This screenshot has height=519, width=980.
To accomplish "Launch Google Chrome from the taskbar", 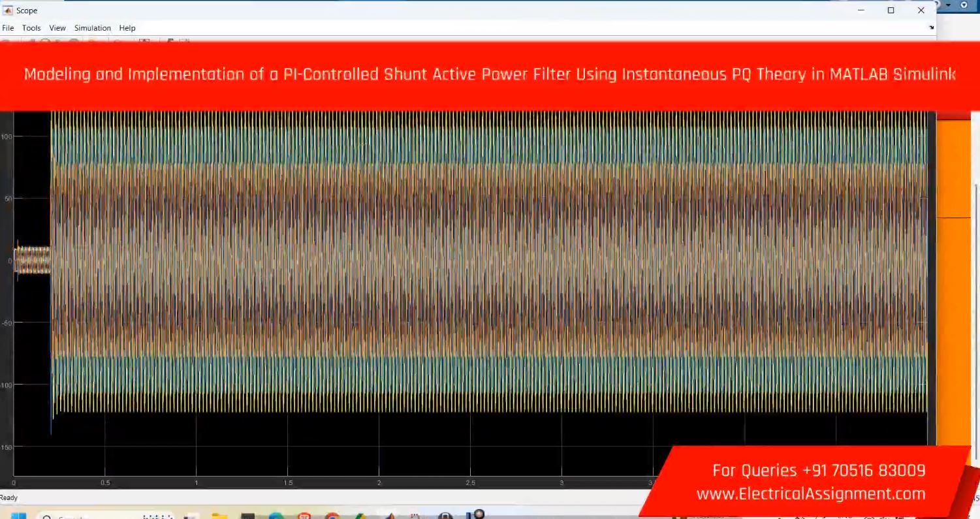I will [x=332, y=516].
